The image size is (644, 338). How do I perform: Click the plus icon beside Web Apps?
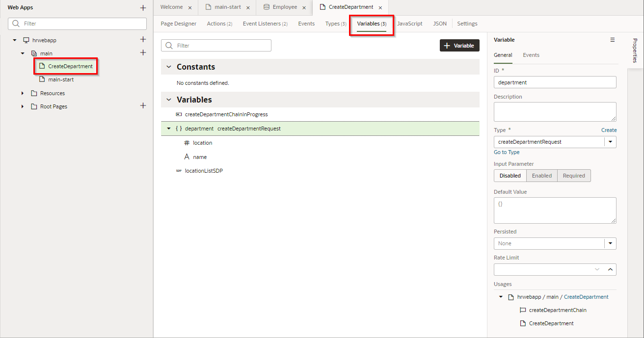(x=143, y=8)
